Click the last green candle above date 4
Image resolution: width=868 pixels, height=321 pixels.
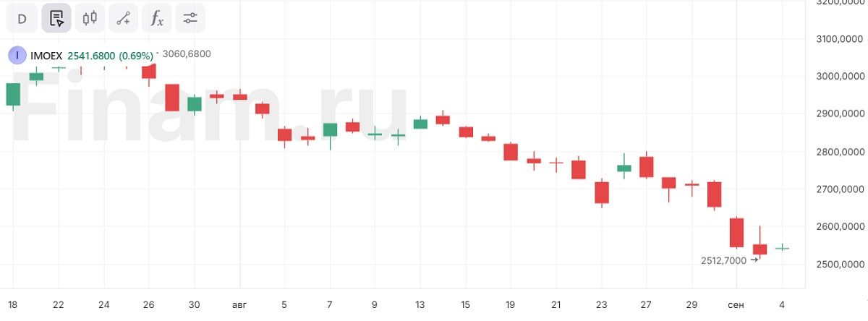click(x=782, y=248)
